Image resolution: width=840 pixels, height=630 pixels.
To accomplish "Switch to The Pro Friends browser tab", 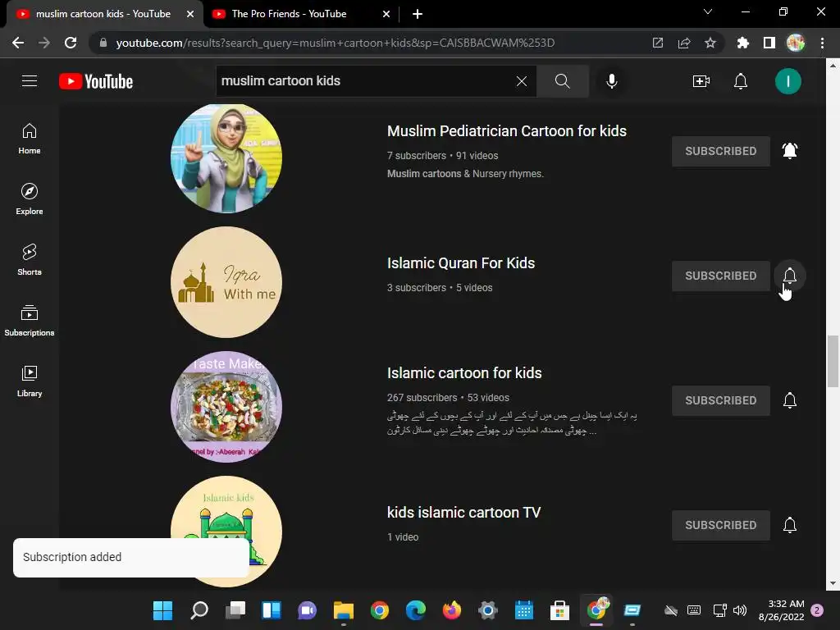I will [290, 14].
